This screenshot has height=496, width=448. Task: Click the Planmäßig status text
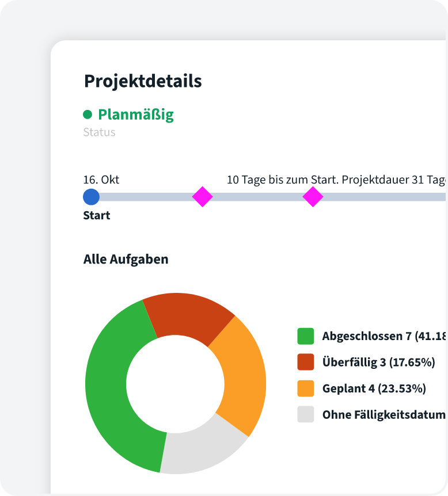[x=135, y=115]
